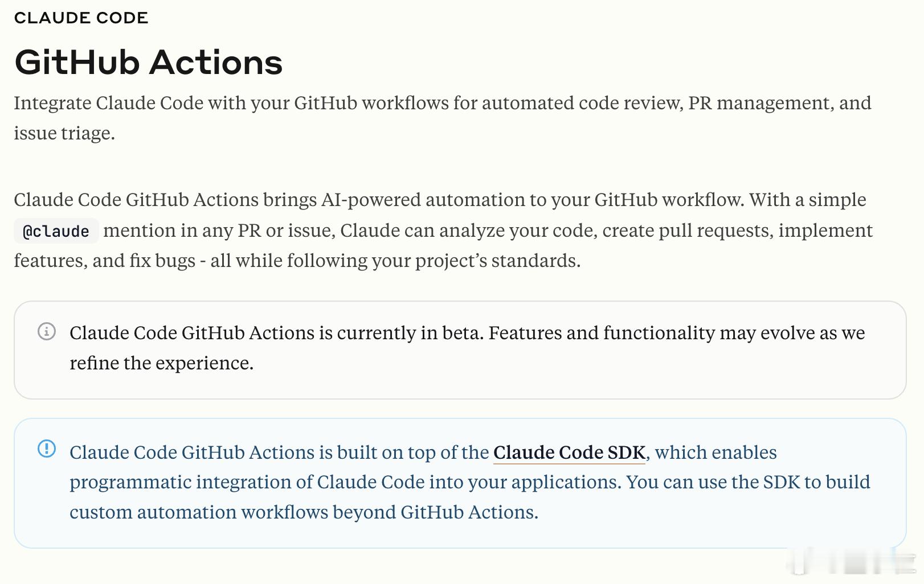Viewport: 924px width, 584px height.
Task: Click the blue exclamation icon in SDK callout
Action: [x=47, y=449]
